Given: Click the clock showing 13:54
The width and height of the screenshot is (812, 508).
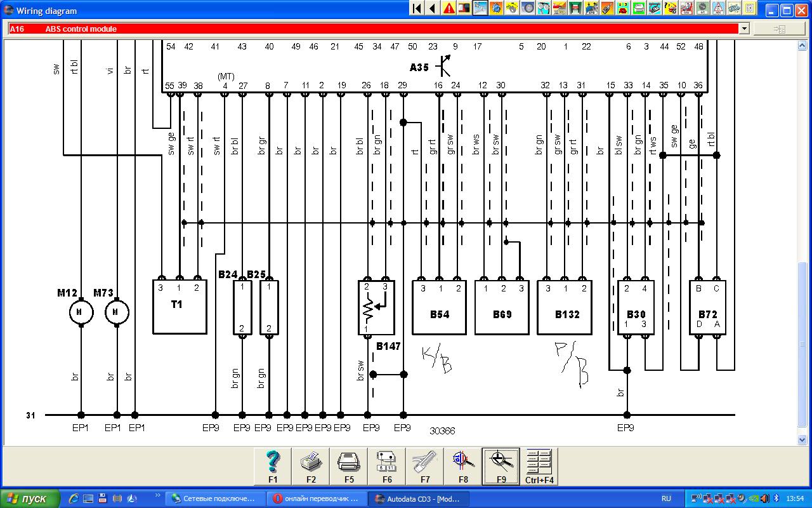Looking at the screenshot, I should (x=795, y=498).
